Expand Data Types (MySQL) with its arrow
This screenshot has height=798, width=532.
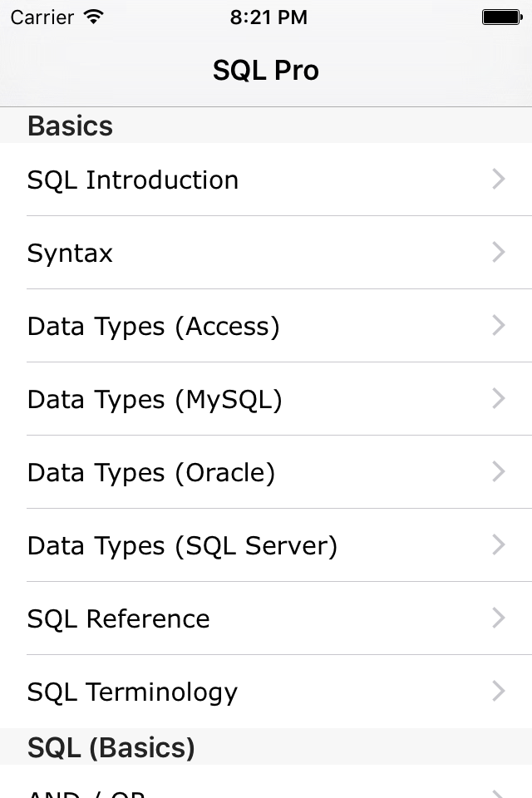(498, 398)
